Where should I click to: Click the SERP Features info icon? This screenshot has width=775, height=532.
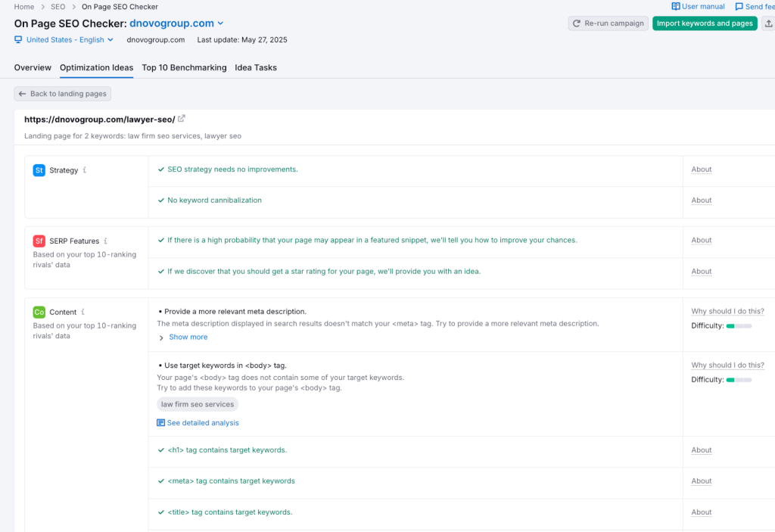pos(106,241)
